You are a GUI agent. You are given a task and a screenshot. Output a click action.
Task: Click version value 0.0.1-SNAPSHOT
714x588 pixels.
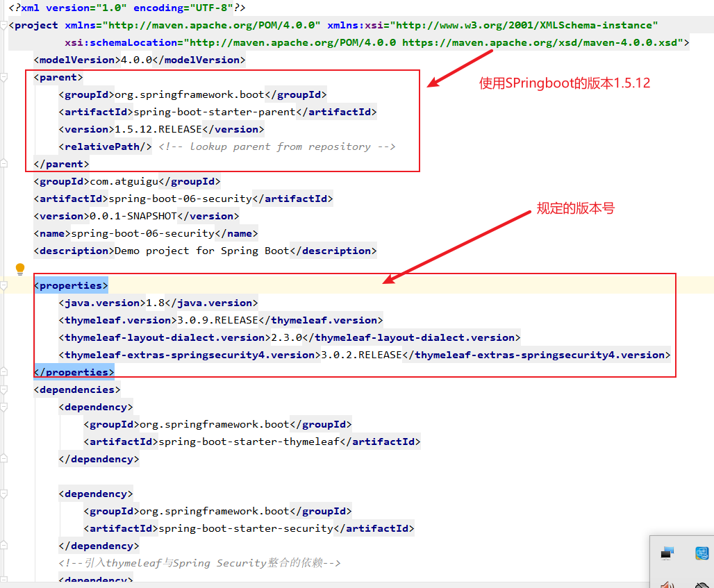coord(133,216)
